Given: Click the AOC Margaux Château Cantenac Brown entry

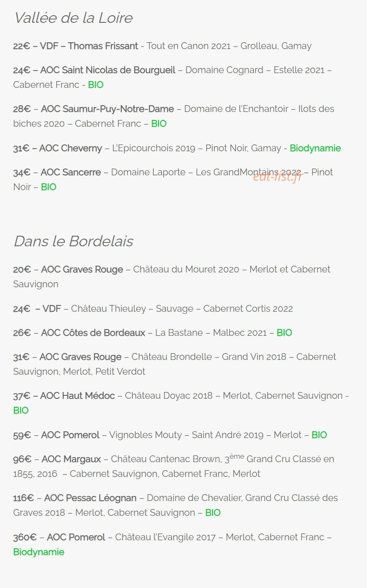Looking at the screenshot, I should [174, 465].
